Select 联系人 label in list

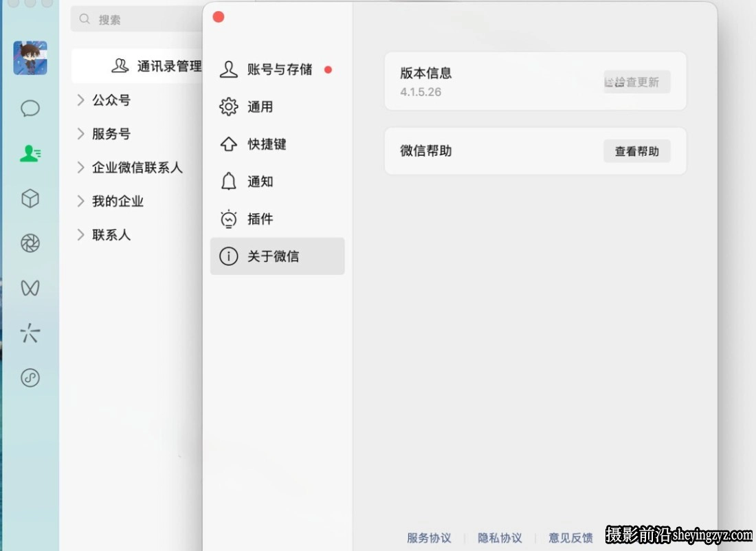click(111, 235)
